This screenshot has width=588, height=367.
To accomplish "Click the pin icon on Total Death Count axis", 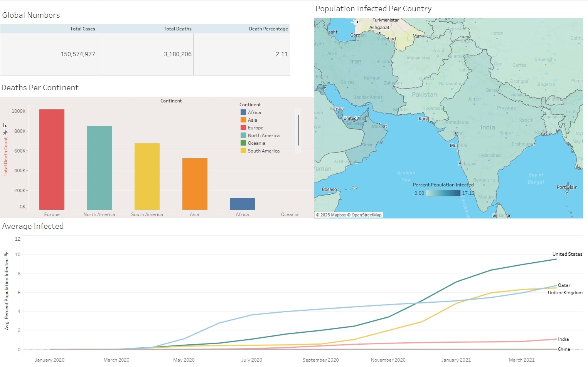I will 5,132.
